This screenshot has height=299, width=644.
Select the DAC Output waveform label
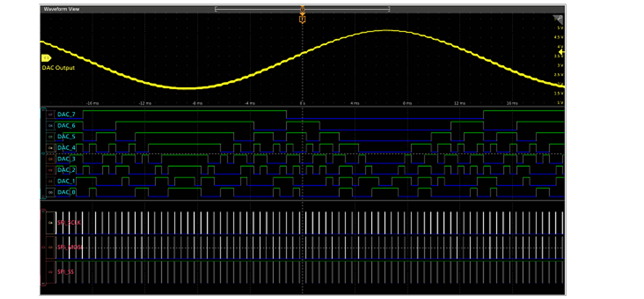pyautogui.click(x=58, y=68)
